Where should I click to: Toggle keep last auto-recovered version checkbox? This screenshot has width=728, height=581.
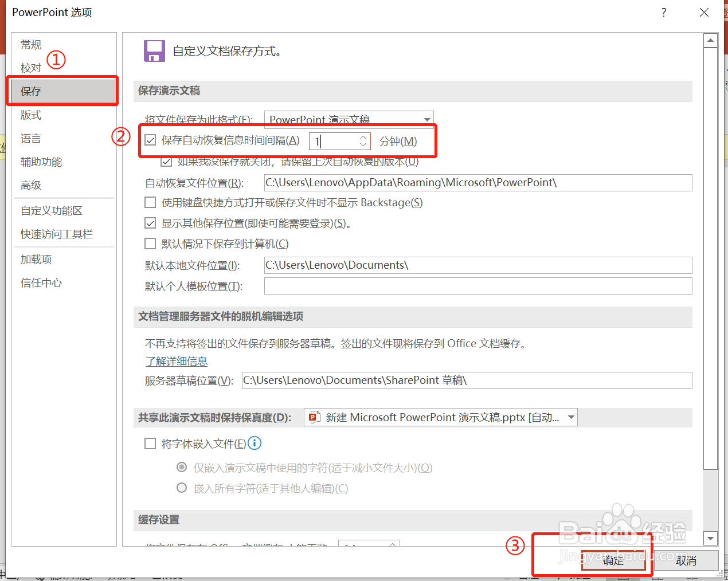166,162
